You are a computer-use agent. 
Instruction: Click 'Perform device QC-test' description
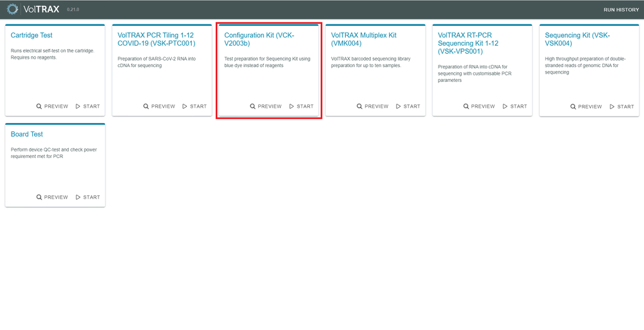[x=54, y=153]
